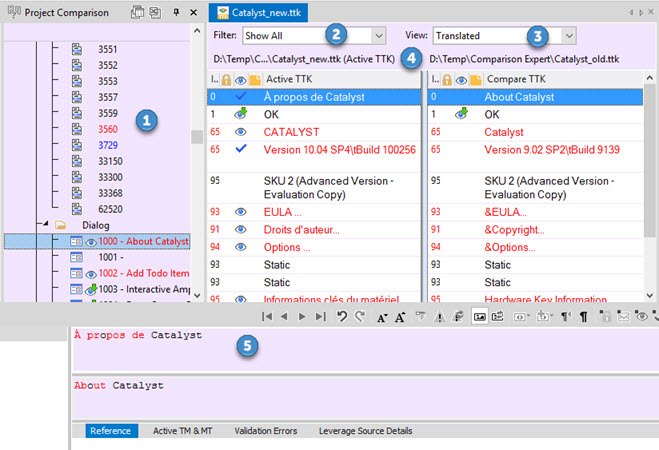Toggle the eye status on Options ... row

click(x=240, y=247)
